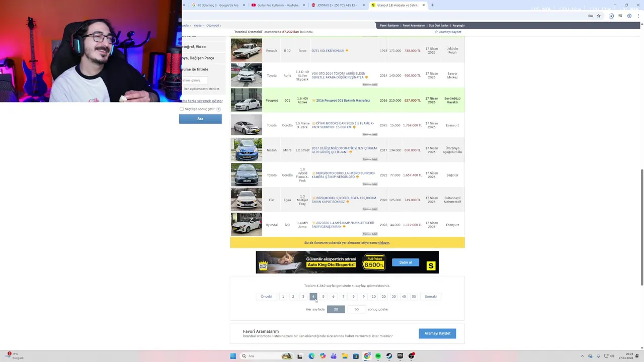Screen dimensions: 644x362
Task: Click the blue Ara search button
Action: (x=200, y=119)
